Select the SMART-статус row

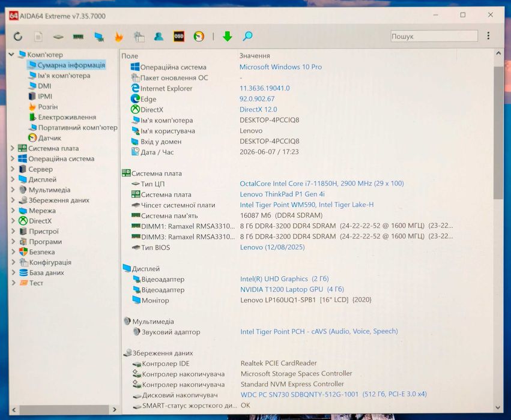[192, 406]
